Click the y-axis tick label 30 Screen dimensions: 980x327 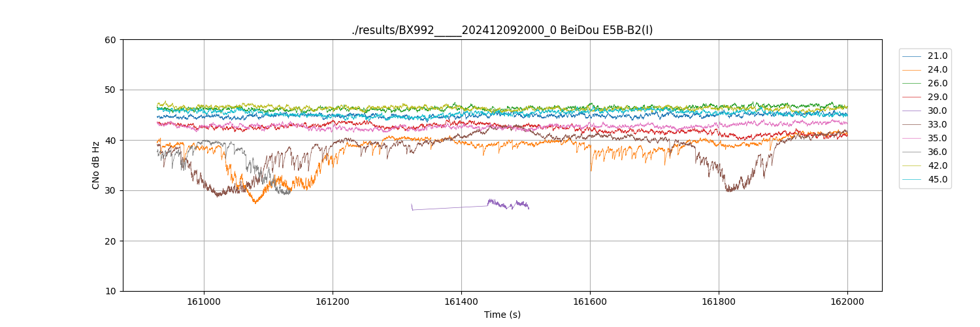coord(110,190)
